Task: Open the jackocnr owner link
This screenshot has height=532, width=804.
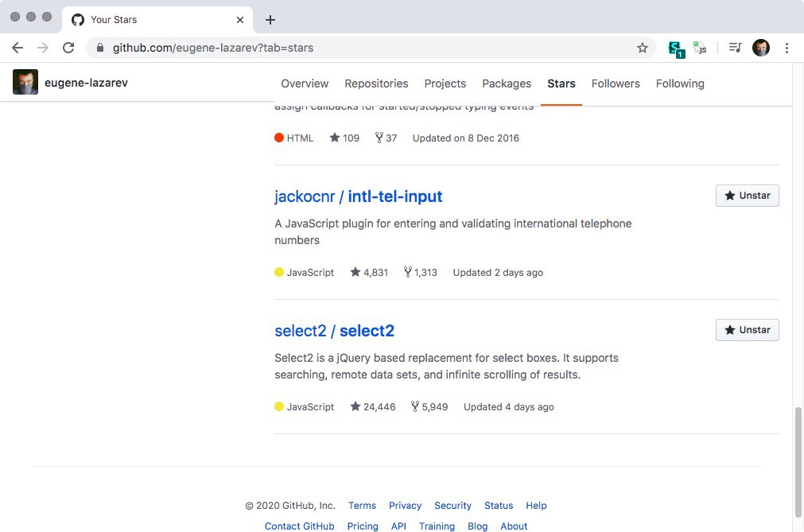Action: coord(305,196)
